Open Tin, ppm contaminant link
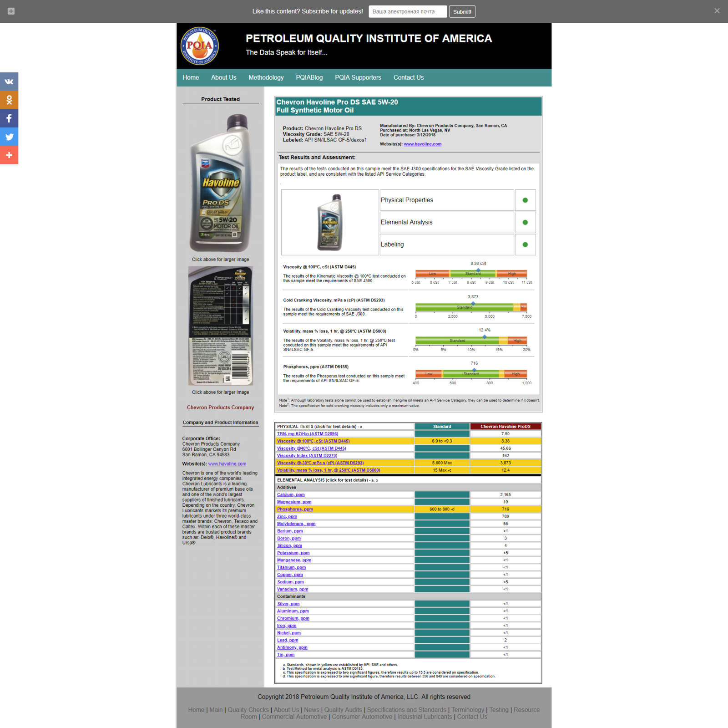 click(x=286, y=655)
